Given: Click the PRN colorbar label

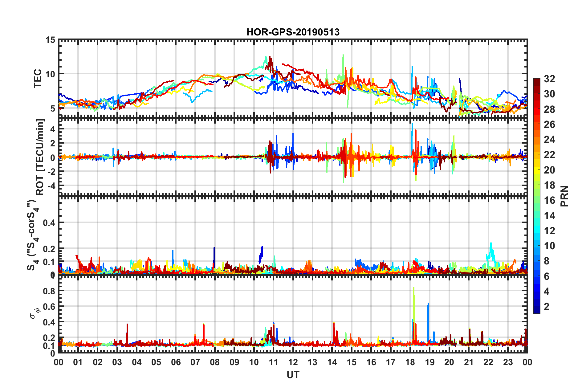Looking at the screenshot, I should (564, 196).
